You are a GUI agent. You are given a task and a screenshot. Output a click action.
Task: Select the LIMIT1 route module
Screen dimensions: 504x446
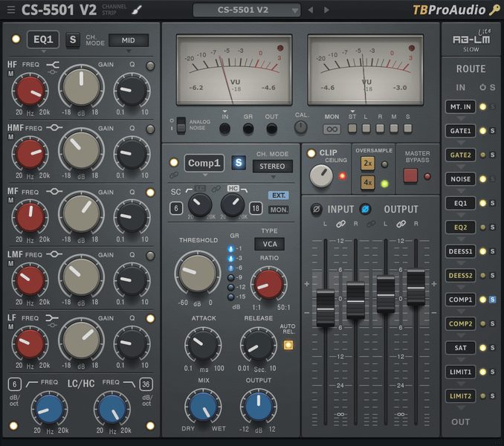460,372
